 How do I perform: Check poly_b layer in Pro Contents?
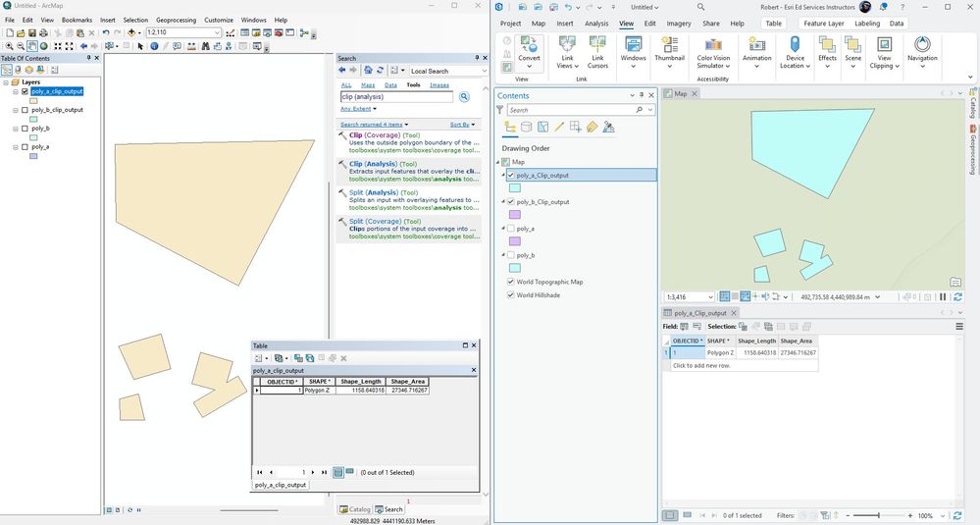[511, 255]
